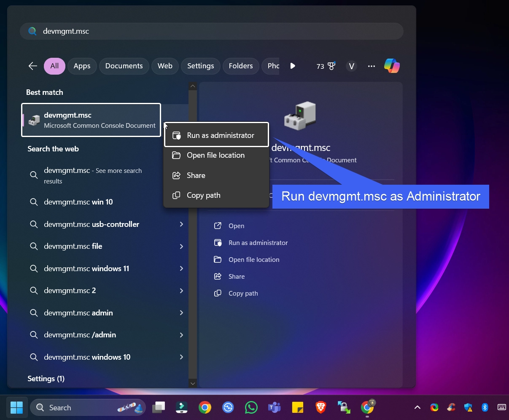Click the folder icon in context menu
Viewport: 509px width, 420px height.
(176, 155)
